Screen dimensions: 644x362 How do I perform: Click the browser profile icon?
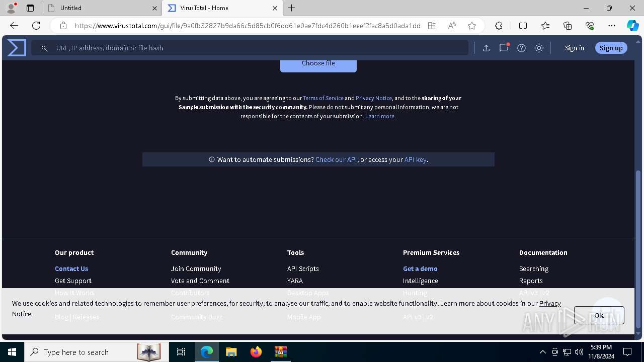pyautogui.click(x=11, y=8)
